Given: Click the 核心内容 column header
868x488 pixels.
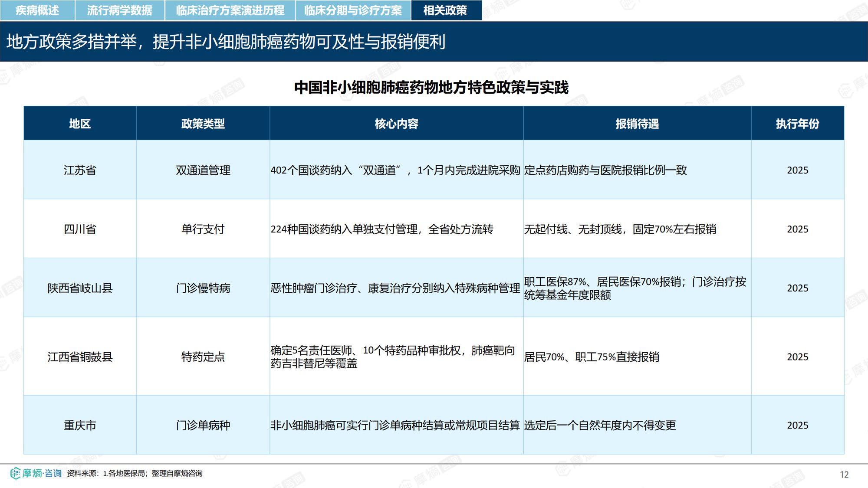Looking at the screenshot, I should (x=397, y=124).
